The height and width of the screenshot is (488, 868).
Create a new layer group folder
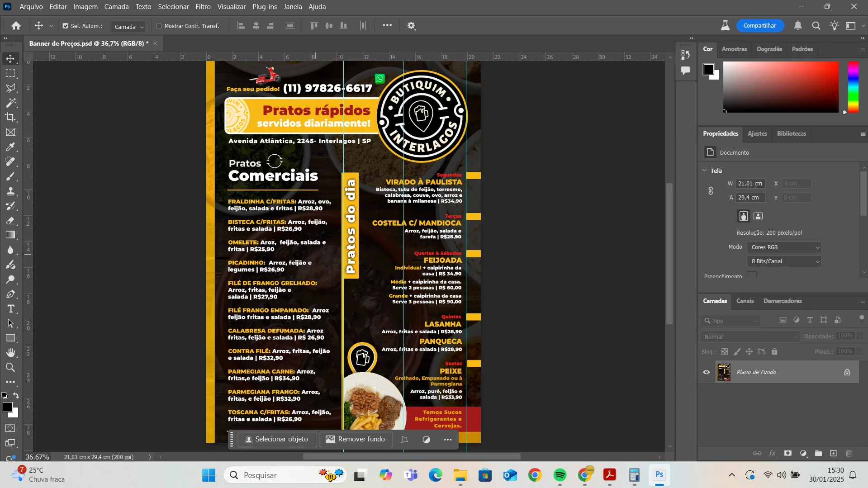pos(819,453)
